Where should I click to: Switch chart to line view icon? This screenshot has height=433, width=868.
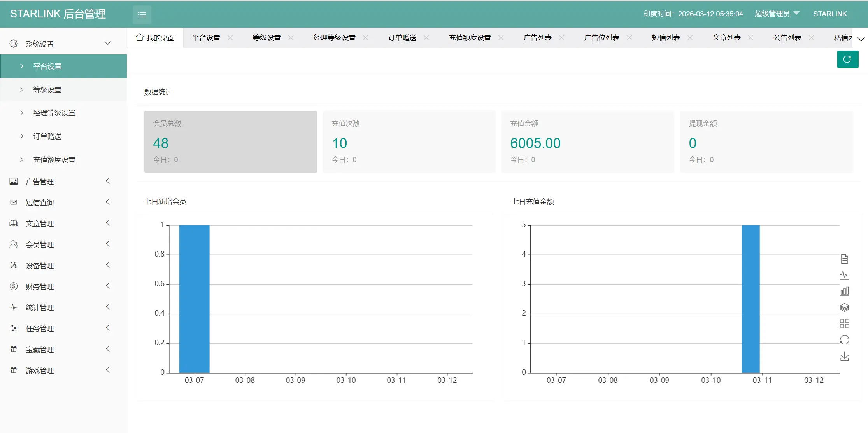[844, 275]
